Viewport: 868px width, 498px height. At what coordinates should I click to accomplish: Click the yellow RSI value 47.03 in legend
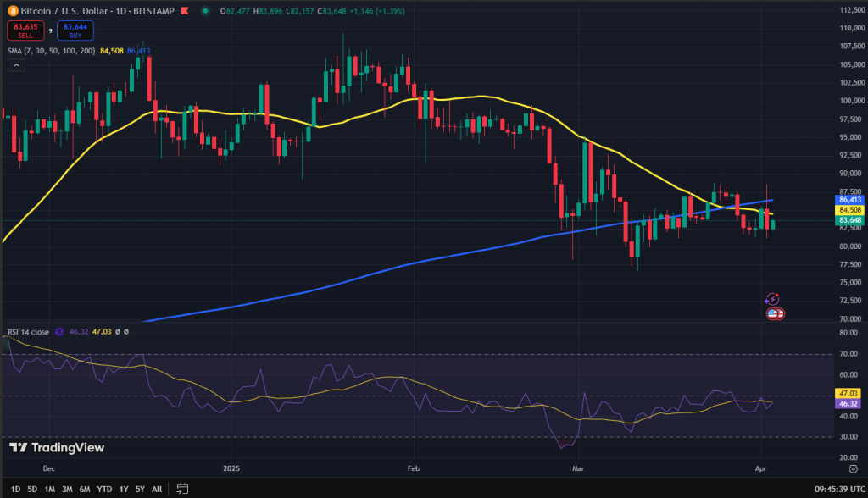coord(102,332)
